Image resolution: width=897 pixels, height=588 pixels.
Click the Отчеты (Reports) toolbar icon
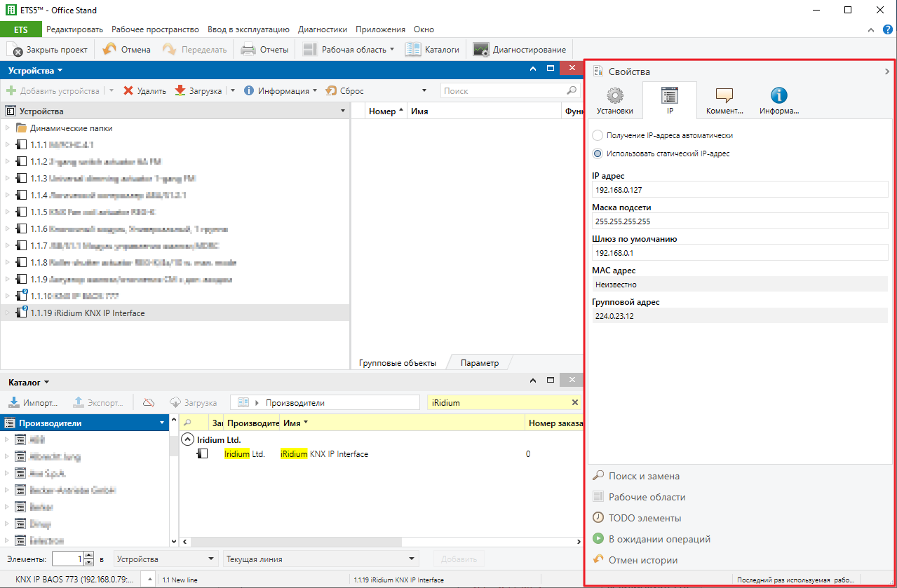248,49
